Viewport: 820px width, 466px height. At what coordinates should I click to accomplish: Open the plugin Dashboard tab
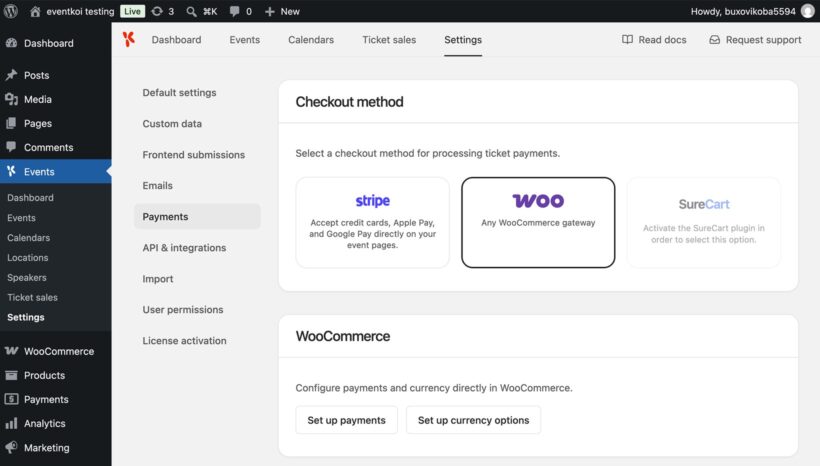[x=176, y=40]
